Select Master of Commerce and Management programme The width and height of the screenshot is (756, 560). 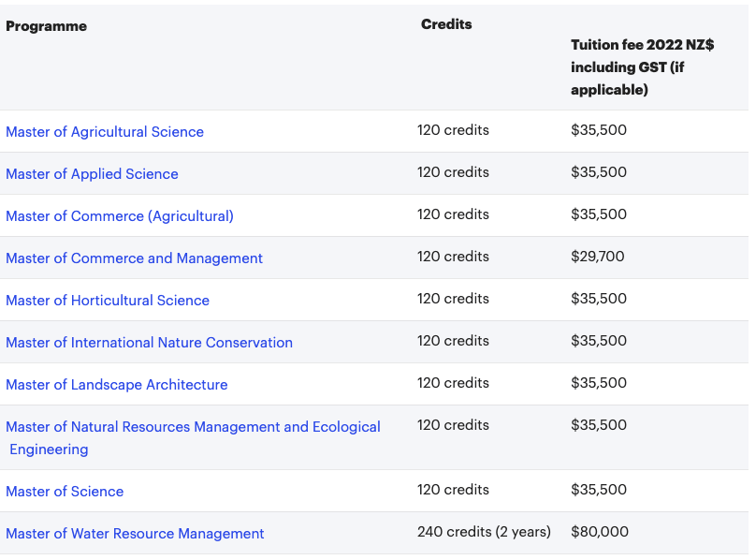135,258
